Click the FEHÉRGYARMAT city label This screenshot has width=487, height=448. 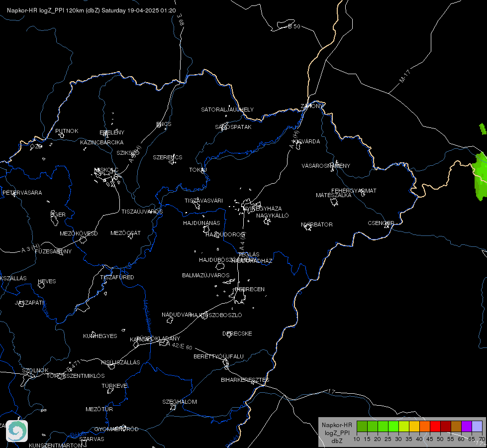354,191
